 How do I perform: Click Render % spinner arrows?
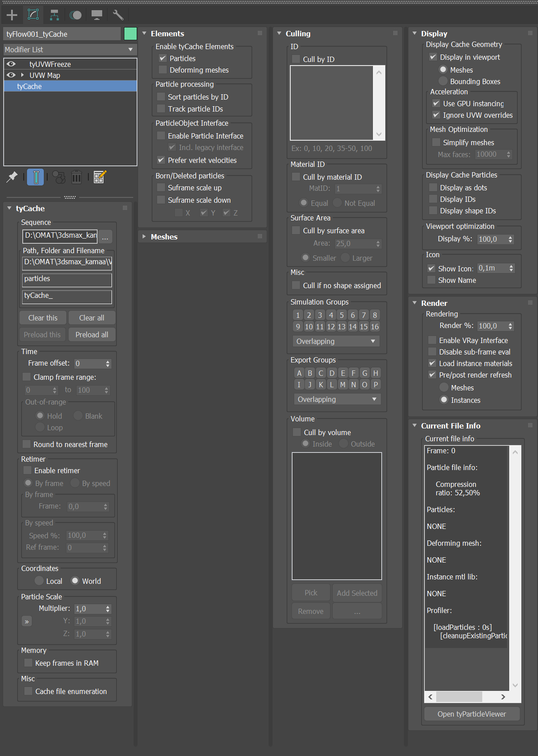pyautogui.click(x=510, y=326)
